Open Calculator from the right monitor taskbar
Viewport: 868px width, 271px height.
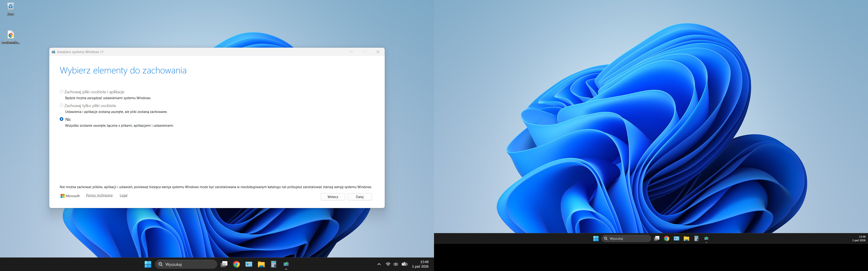[x=696, y=238]
